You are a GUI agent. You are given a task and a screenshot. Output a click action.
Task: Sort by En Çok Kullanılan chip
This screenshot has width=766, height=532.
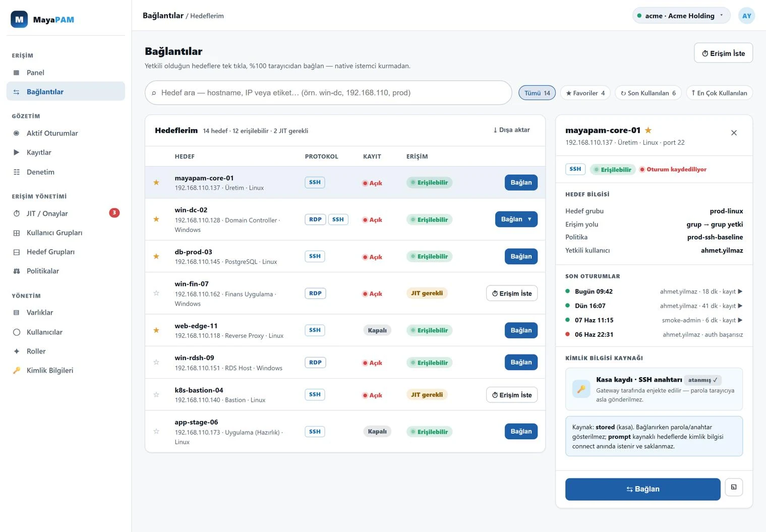pos(719,93)
